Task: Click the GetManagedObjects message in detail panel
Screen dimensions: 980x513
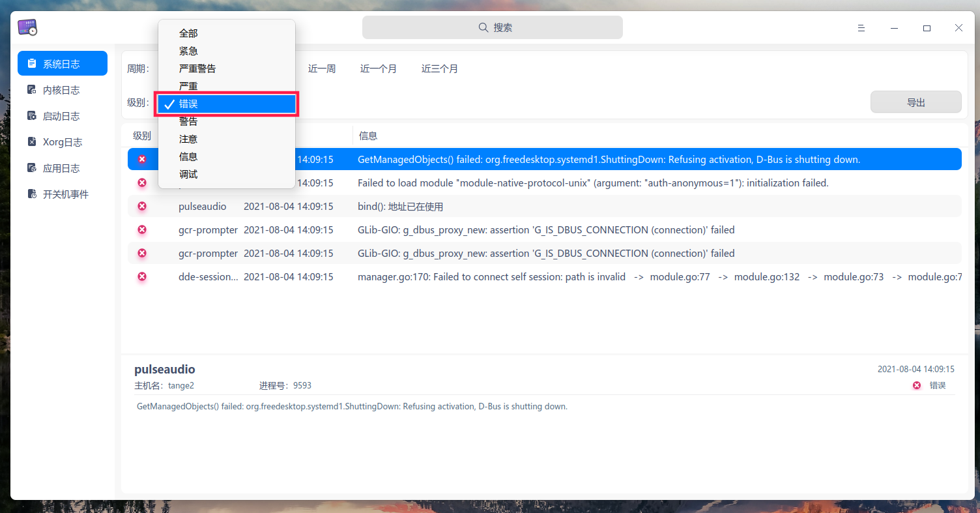Action: click(x=352, y=406)
